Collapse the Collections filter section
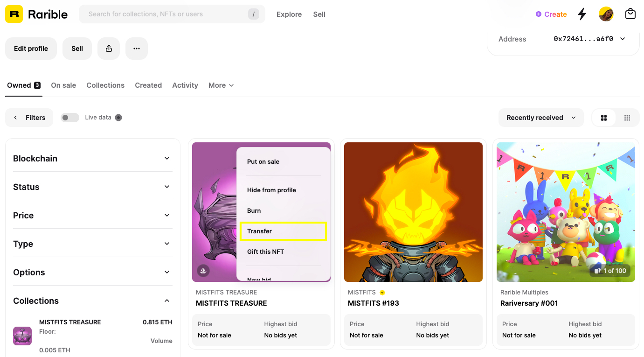644x357 pixels. (x=93, y=301)
